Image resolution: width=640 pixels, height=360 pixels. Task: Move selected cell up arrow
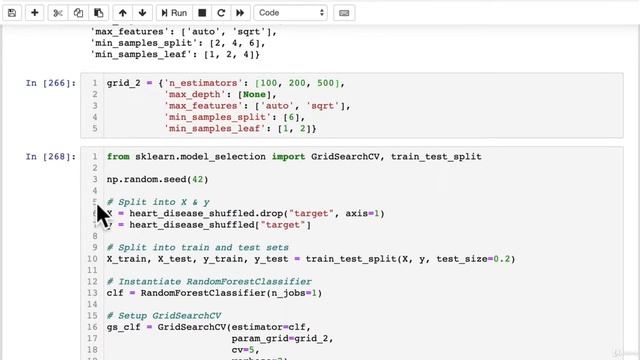pos(122,13)
